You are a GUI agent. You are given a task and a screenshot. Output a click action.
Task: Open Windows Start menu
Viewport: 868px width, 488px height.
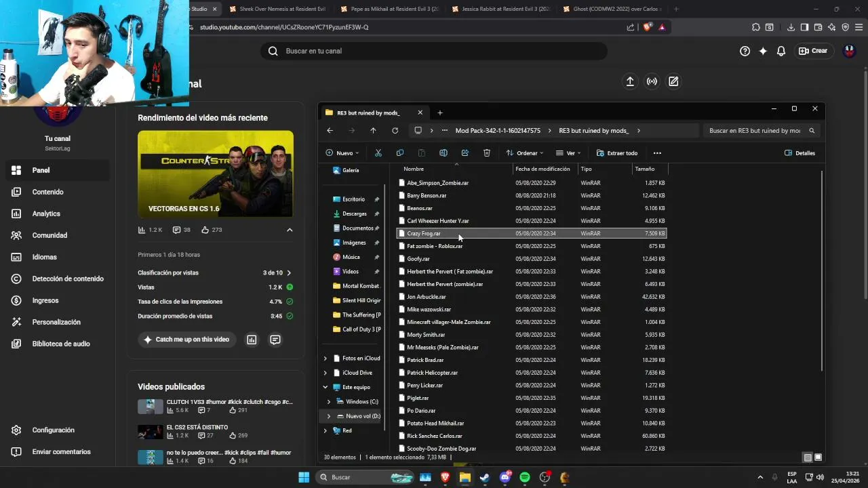(x=304, y=477)
